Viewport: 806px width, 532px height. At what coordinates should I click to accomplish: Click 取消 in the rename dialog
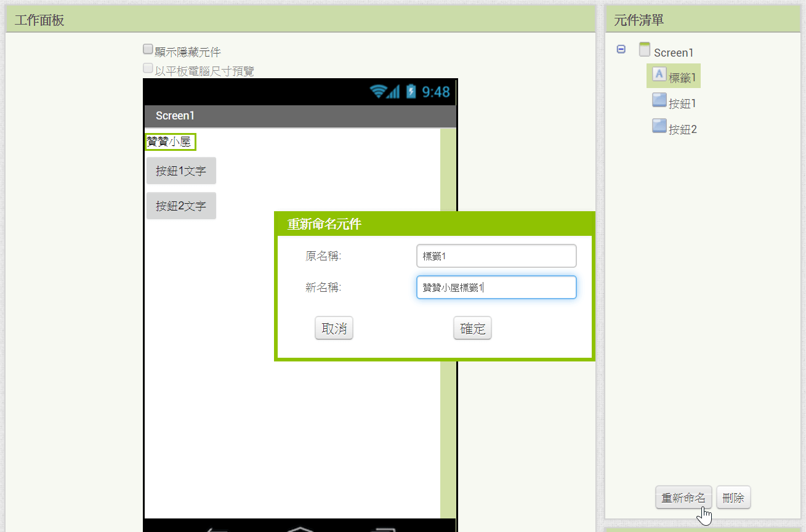334,328
